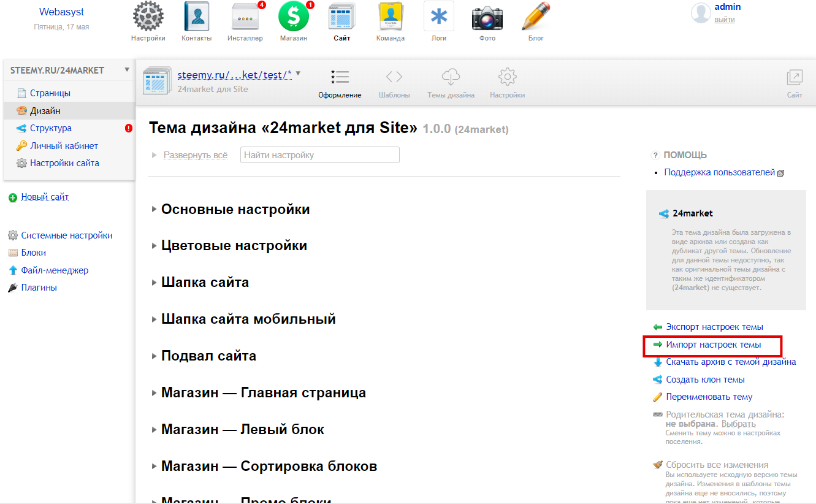Open the Фото camera app icon
Screen dimensions: 816x504
click(487, 17)
